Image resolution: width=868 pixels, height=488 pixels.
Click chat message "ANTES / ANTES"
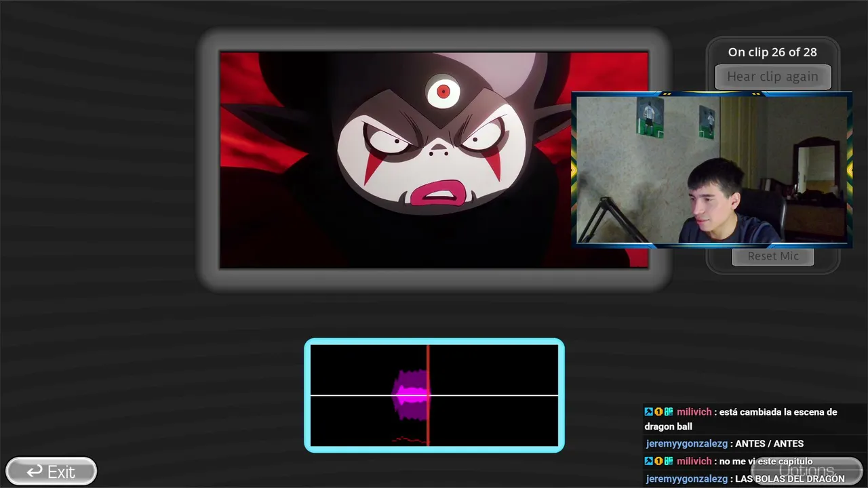pos(769,444)
